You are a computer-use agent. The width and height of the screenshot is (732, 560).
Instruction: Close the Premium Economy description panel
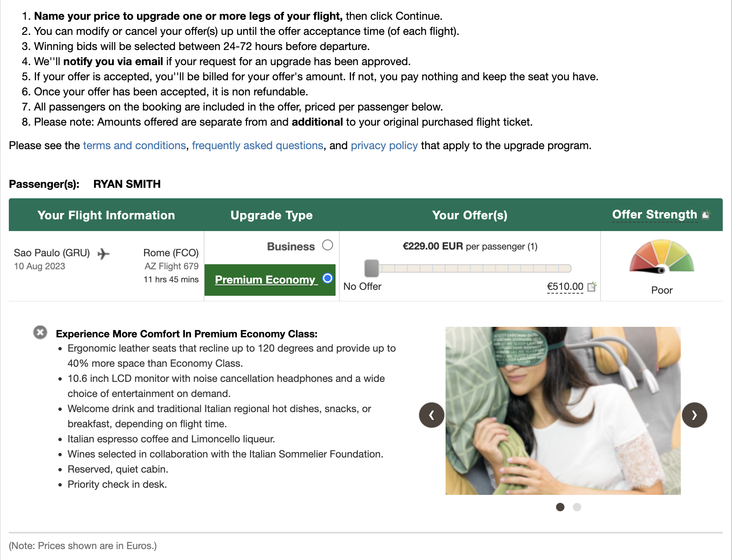point(40,332)
